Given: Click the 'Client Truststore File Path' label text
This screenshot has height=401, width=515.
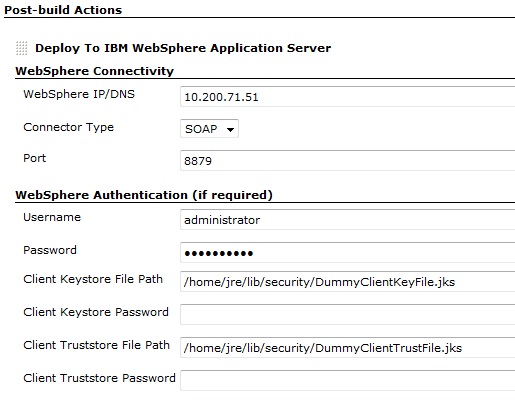Looking at the screenshot, I should [96, 345].
